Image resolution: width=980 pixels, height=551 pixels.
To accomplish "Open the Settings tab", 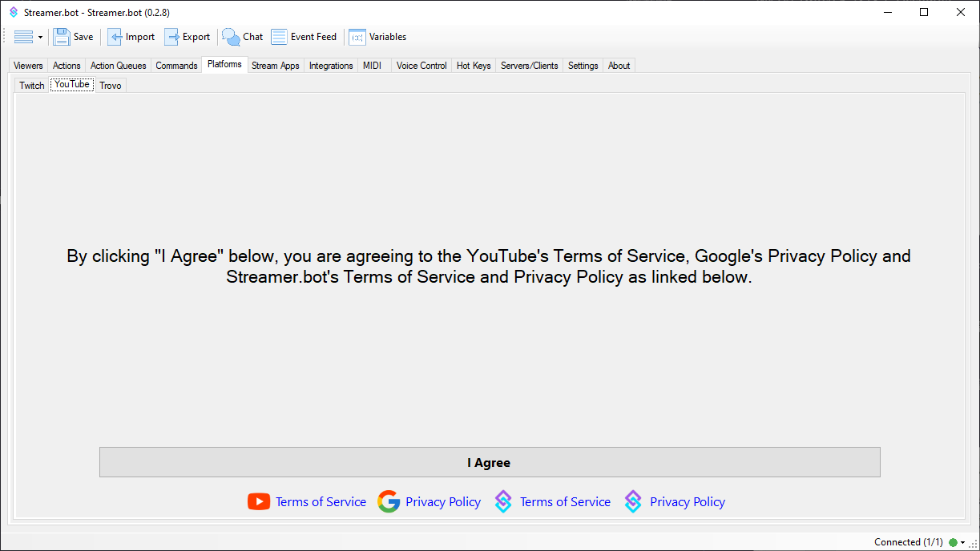I will (583, 66).
